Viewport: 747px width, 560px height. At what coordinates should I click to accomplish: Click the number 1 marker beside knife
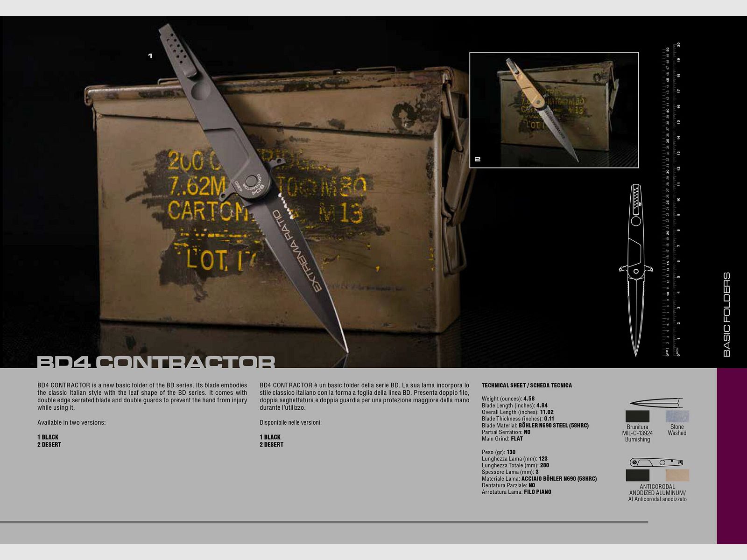click(150, 56)
